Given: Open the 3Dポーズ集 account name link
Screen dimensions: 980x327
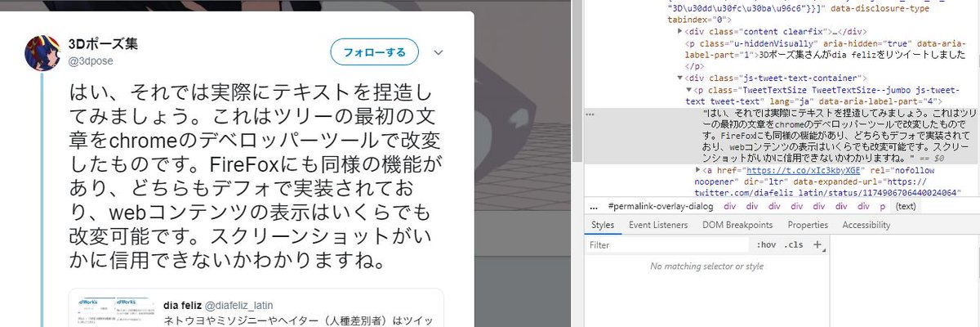Looking at the screenshot, I should (102, 45).
